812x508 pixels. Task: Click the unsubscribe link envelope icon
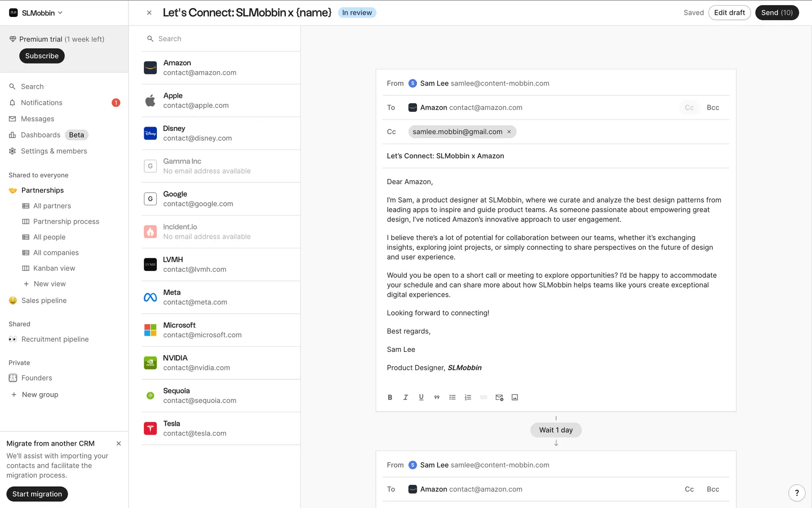[x=499, y=397]
